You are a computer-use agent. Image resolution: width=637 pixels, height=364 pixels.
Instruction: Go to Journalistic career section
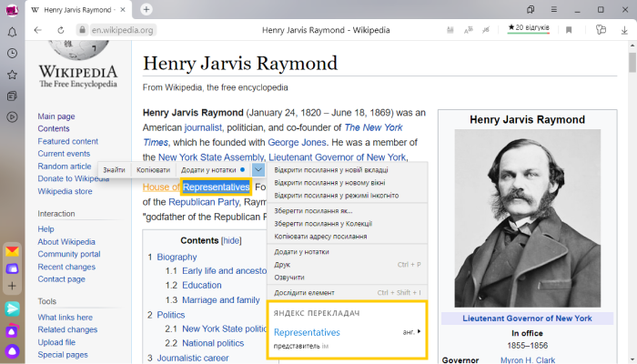point(193,358)
